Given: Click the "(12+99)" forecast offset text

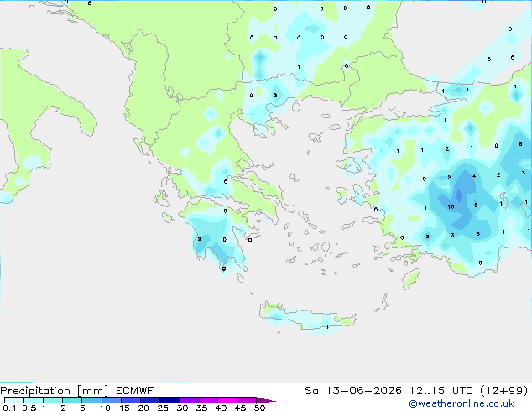Looking at the screenshot, I should pos(504,391).
